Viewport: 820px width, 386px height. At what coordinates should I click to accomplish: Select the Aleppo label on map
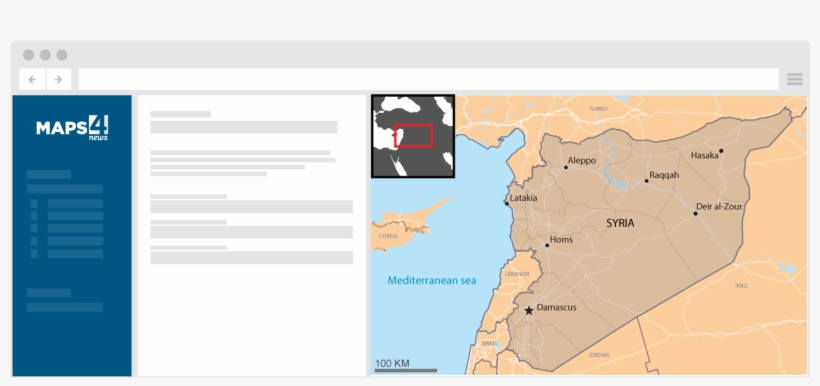tap(582, 161)
